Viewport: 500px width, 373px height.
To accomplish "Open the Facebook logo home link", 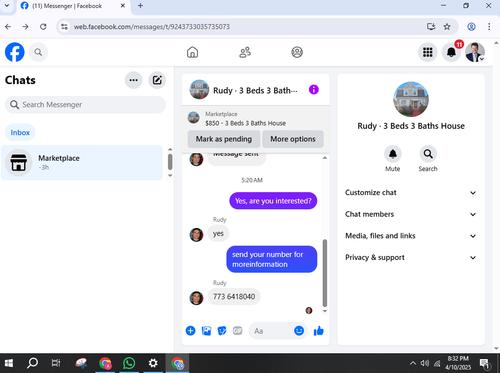I will (15, 52).
